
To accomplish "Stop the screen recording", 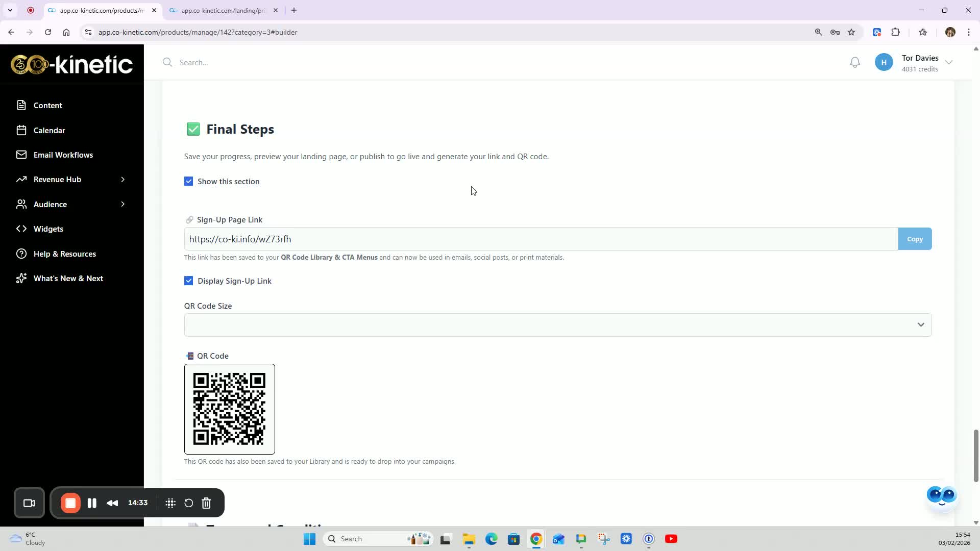I will [x=70, y=503].
